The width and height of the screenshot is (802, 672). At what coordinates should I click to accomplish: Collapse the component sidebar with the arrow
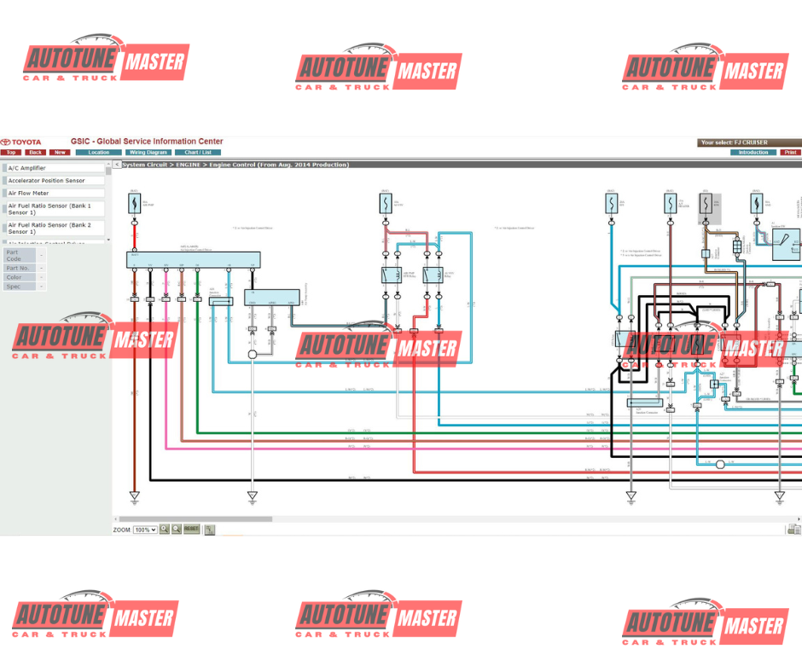(116, 165)
